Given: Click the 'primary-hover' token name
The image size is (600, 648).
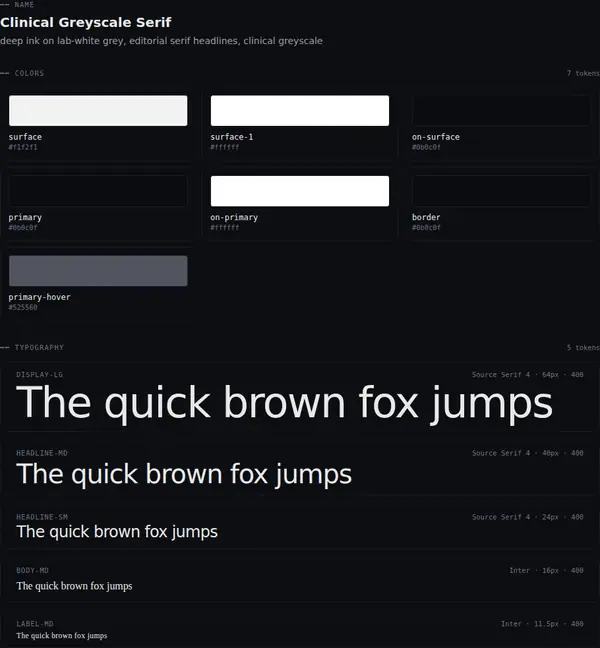Looking at the screenshot, I should 39,297.
